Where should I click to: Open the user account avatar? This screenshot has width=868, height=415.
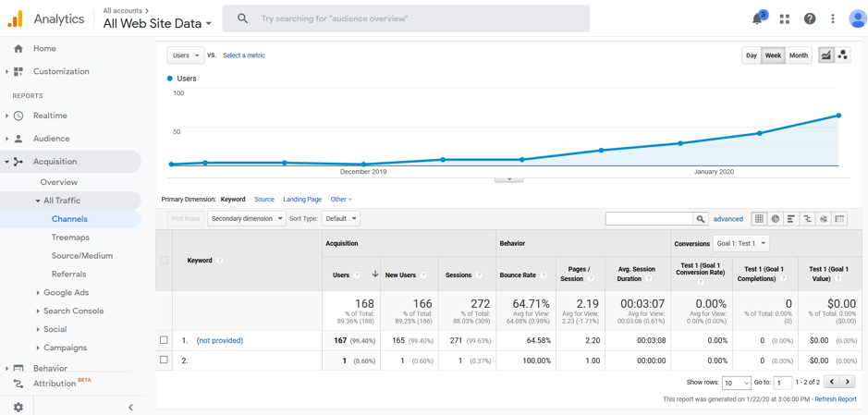(x=858, y=18)
